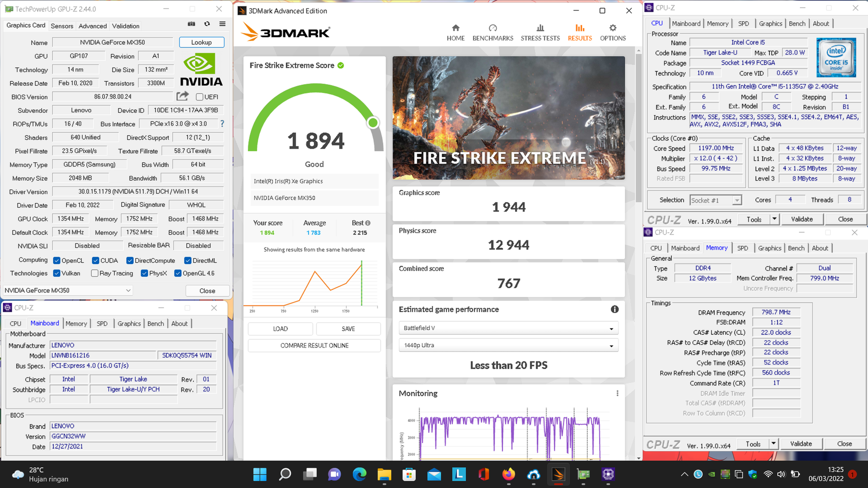Click the Fire Strike Extreme green checkmark icon
The image size is (868, 488).
341,66
